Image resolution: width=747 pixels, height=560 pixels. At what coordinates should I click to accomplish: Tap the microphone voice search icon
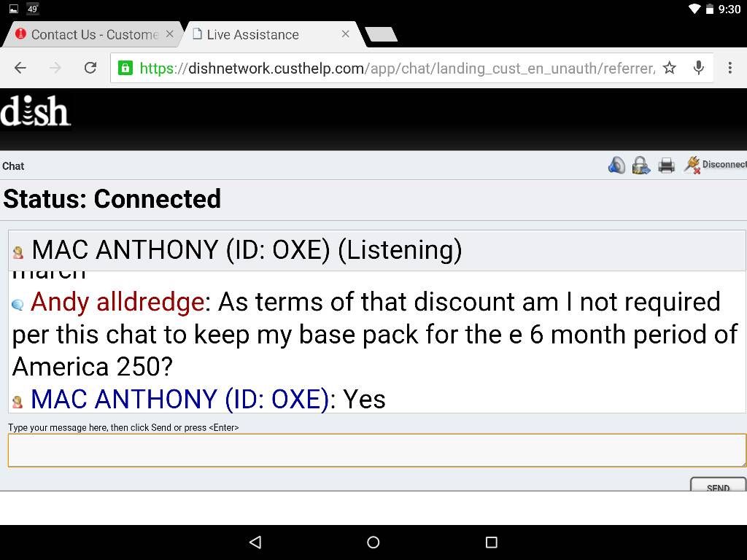pos(698,68)
